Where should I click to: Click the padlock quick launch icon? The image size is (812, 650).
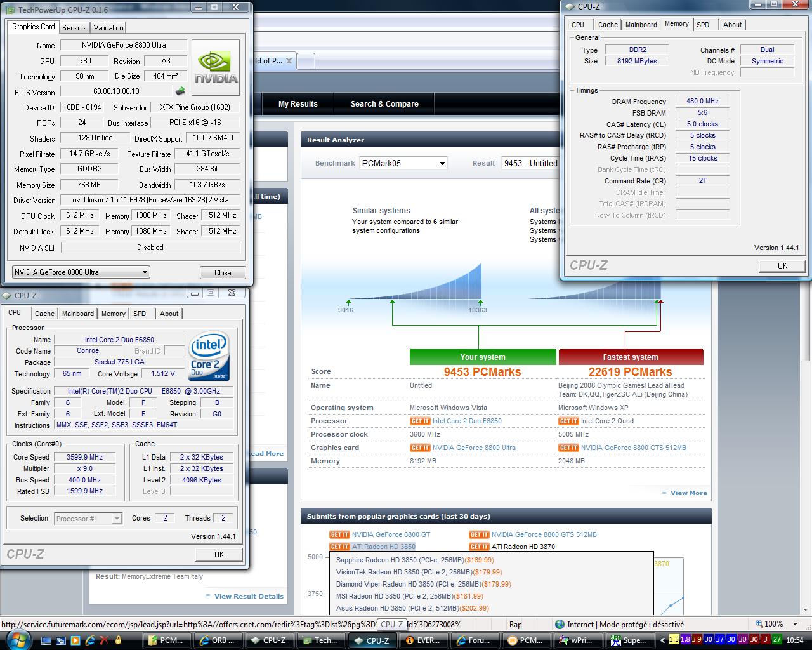(117, 640)
